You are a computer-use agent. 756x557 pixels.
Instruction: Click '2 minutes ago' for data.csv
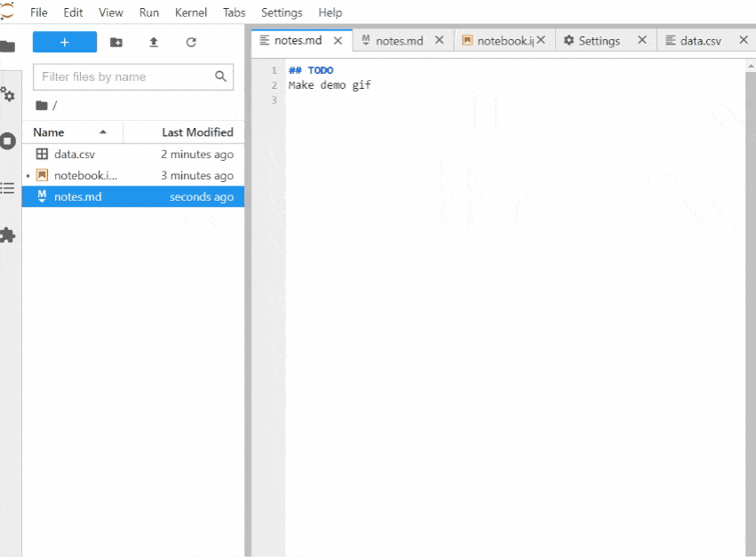197,155
